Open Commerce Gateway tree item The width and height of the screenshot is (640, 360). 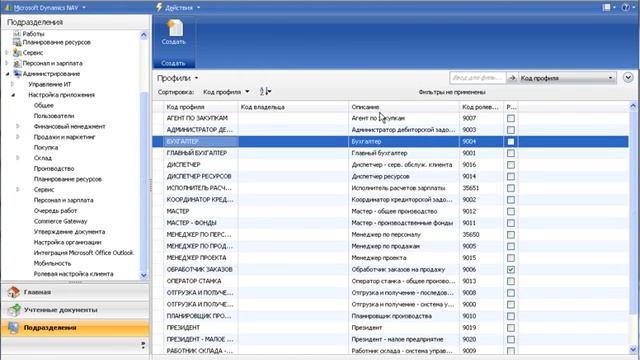point(60,221)
